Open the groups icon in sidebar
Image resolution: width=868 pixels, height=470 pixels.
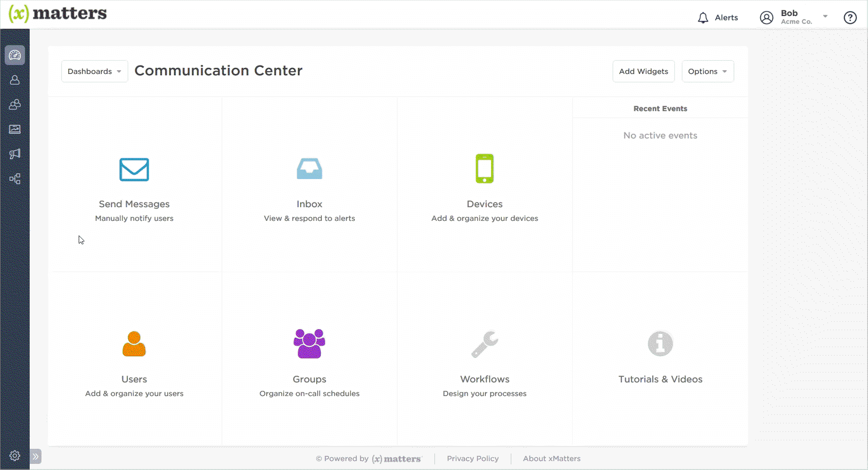(x=15, y=105)
